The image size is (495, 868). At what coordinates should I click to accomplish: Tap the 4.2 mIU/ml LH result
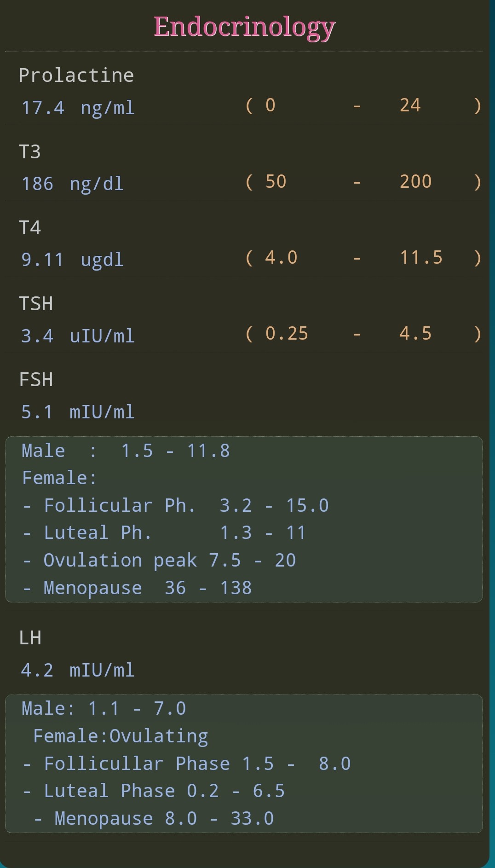78,670
